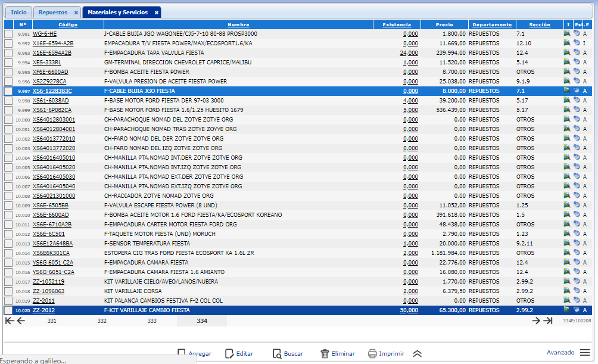Screen dimensions: 598x364
Task: Go to the first page arrow
Action: coord(9,321)
